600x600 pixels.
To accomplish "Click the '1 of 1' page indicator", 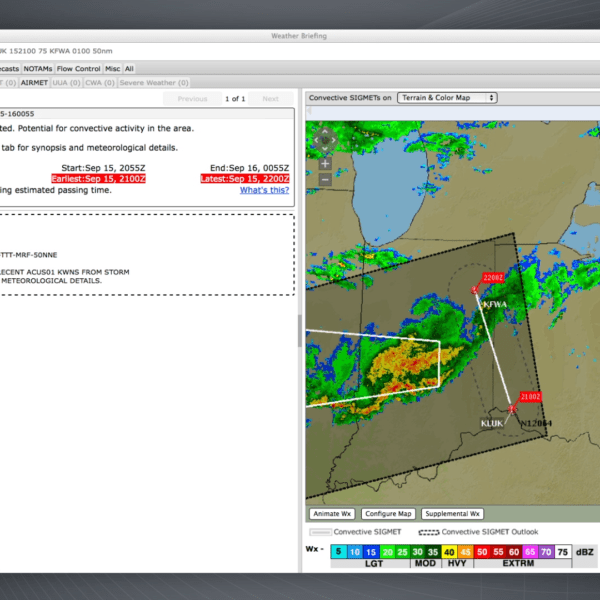I will pos(235,99).
